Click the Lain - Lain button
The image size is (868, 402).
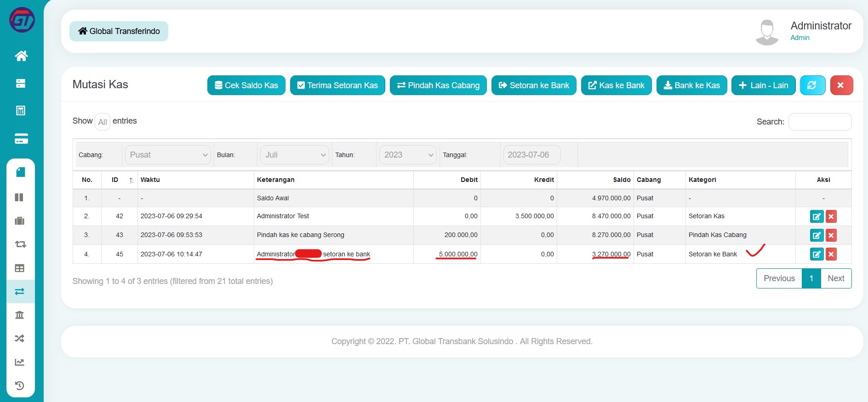click(764, 85)
